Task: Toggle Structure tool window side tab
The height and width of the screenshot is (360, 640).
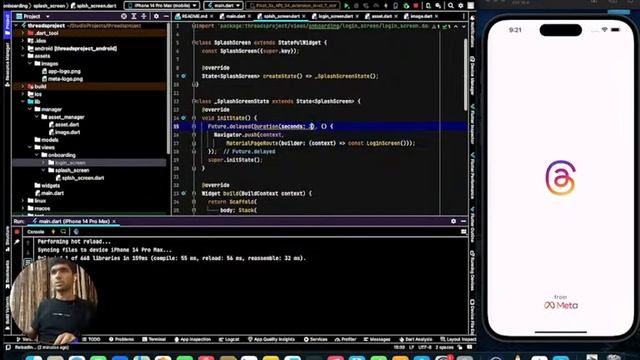Action: tap(7, 239)
